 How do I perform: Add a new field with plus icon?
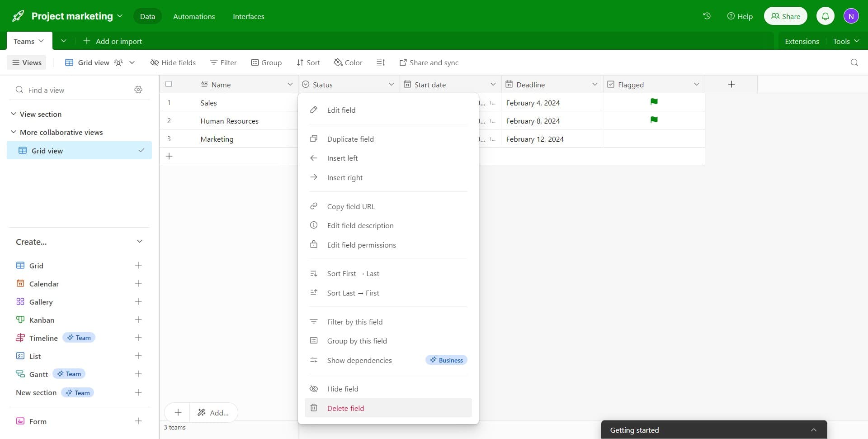pyautogui.click(x=731, y=84)
